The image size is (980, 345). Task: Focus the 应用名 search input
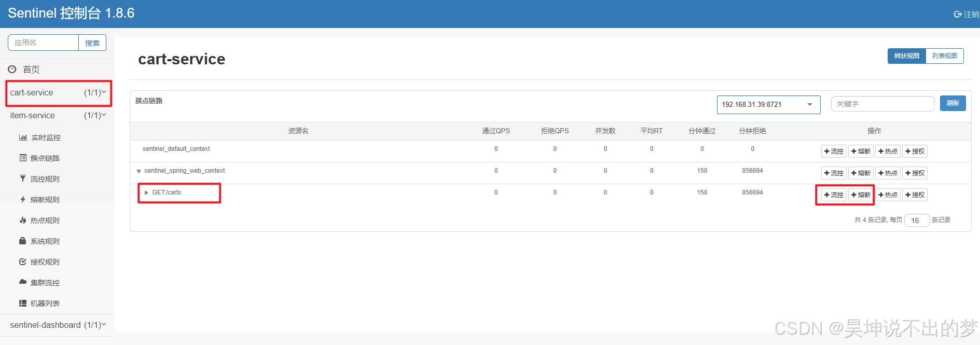click(43, 43)
